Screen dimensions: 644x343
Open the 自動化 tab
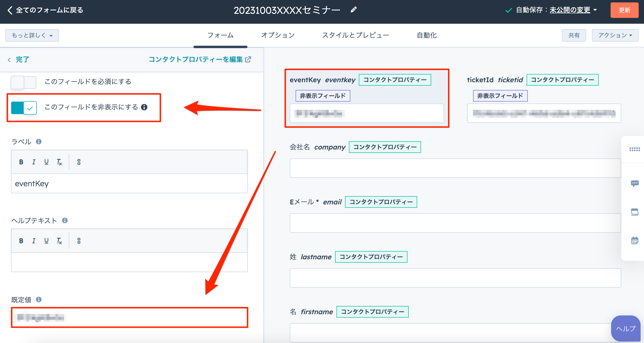pos(427,35)
